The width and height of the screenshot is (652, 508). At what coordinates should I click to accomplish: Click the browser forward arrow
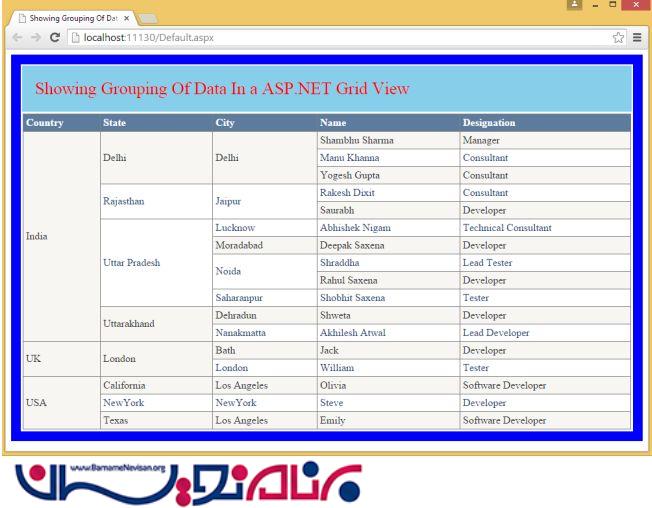[34, 38]
